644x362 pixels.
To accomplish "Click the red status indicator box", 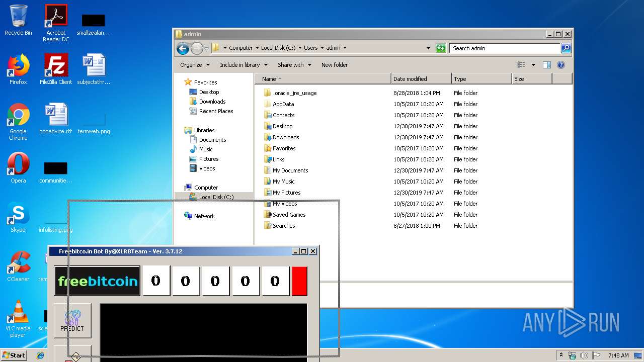I will point(299,281).
